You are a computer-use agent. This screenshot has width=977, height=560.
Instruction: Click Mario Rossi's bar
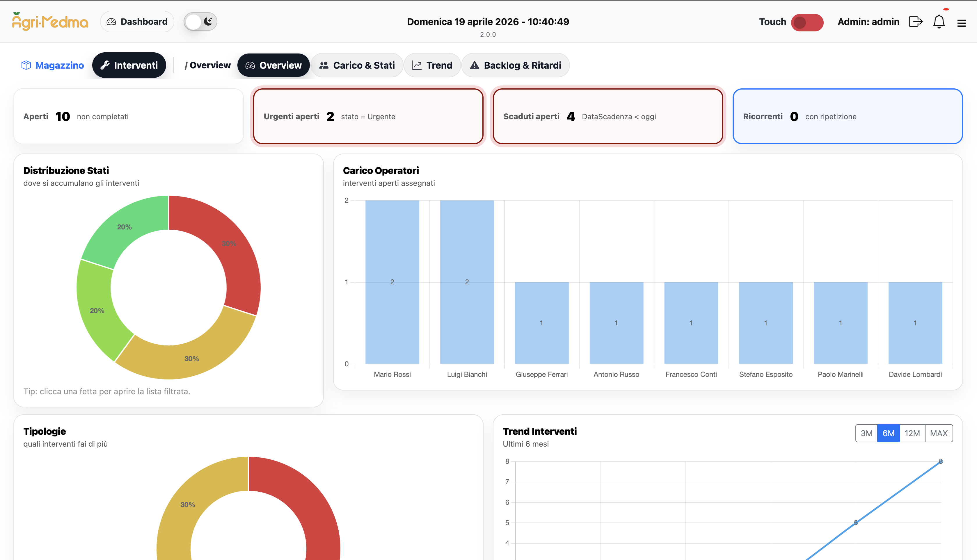tap(392, 282)
